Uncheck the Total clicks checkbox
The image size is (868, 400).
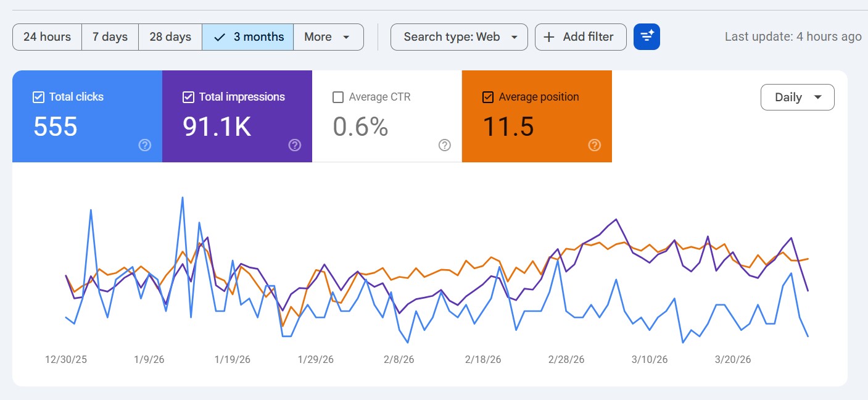38,96
